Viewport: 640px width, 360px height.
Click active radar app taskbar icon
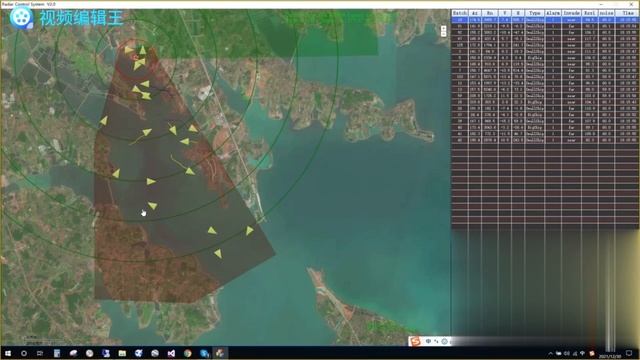point(220,353)
